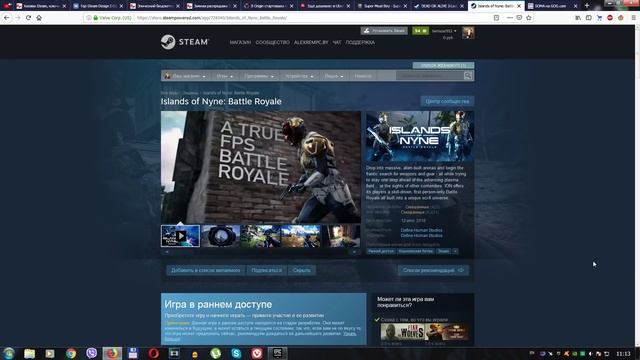Viewport: 640px width, 360px height.
Task: Open the 'ПОДДЕРЖКА' menu item
Action: [360, 42]
